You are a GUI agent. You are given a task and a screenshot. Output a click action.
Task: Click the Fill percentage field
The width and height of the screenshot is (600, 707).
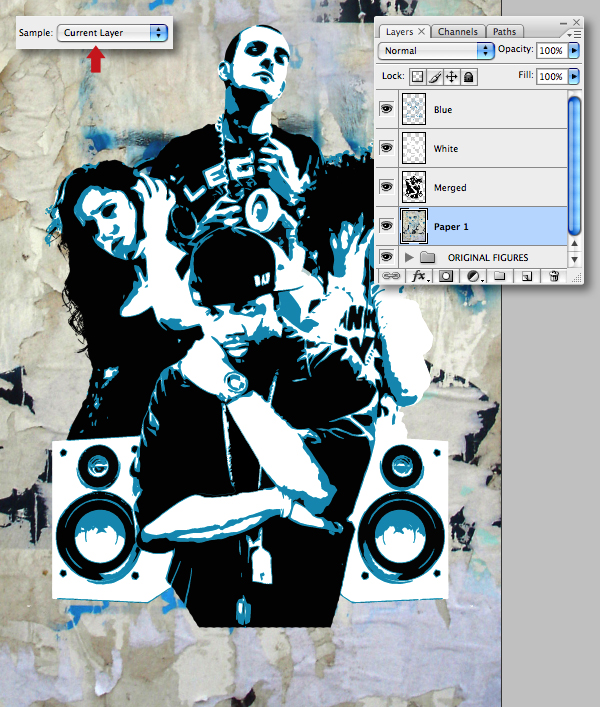pyautogui.click(x=551, y=76)
